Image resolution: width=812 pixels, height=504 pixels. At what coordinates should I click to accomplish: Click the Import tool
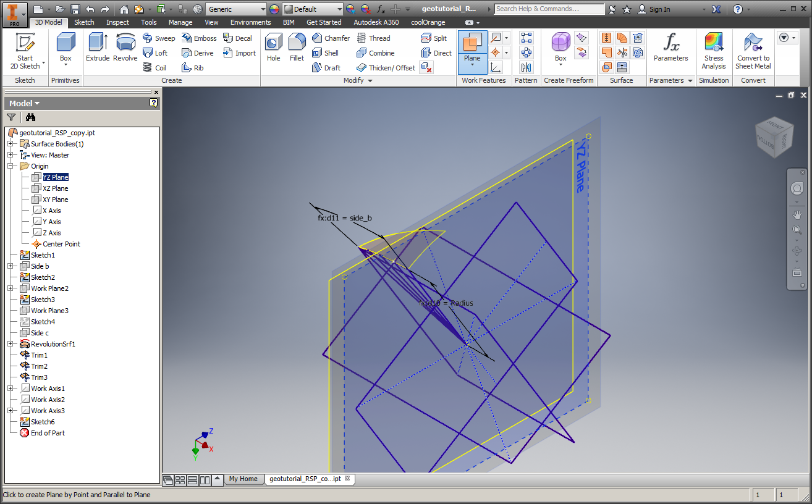click(x=239, y=53)
